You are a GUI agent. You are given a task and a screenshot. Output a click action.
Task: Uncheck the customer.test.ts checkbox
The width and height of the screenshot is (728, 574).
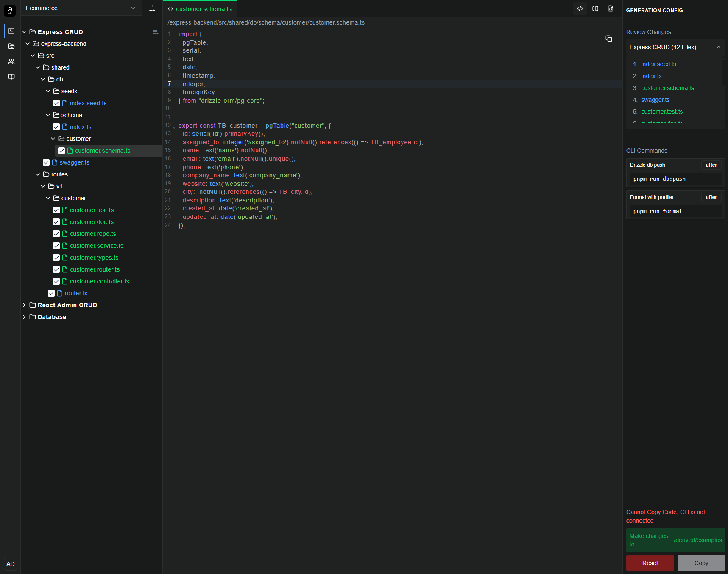pos(56,210)
